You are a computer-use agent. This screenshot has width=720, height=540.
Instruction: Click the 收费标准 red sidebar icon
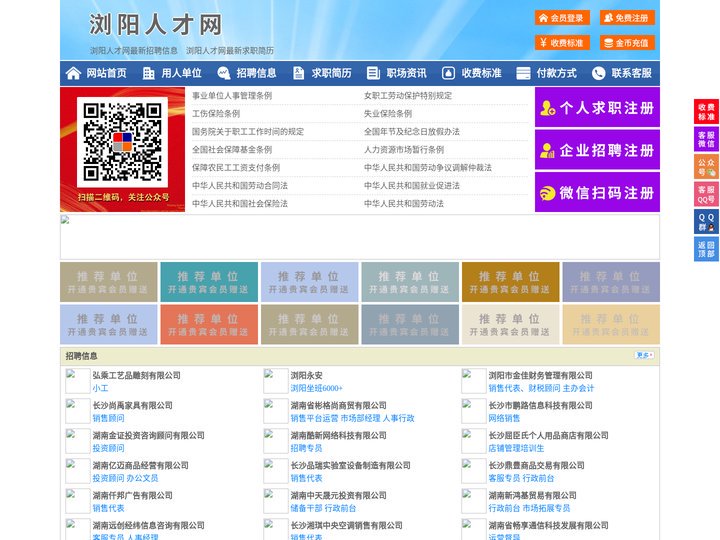(x=706, y=111)
